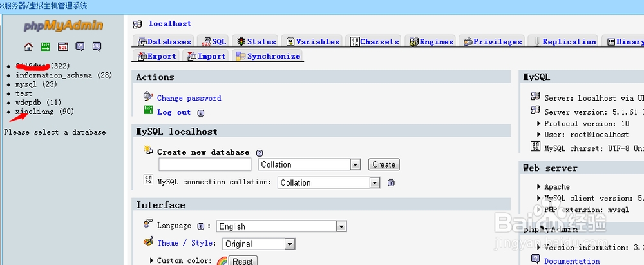The height and width of the screenshot is (265, 644).
Task: Expand the Apache entry under Web server
Action: [x=539, y=187]
